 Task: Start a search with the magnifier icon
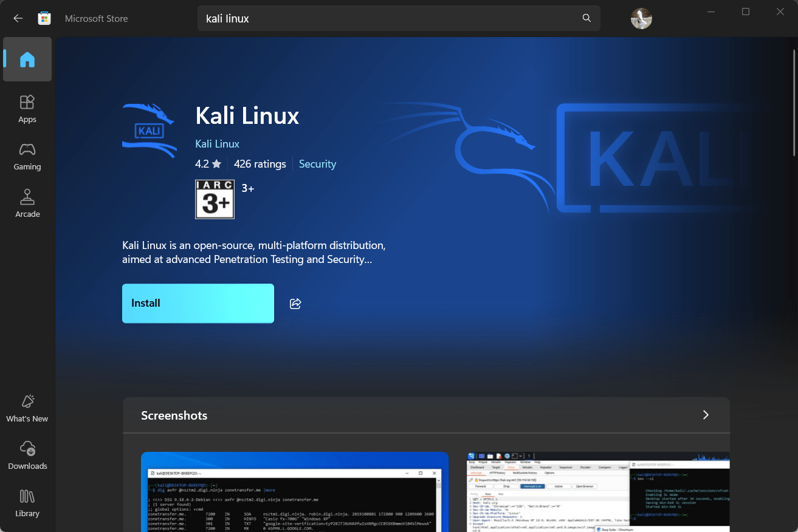point(585,18)
